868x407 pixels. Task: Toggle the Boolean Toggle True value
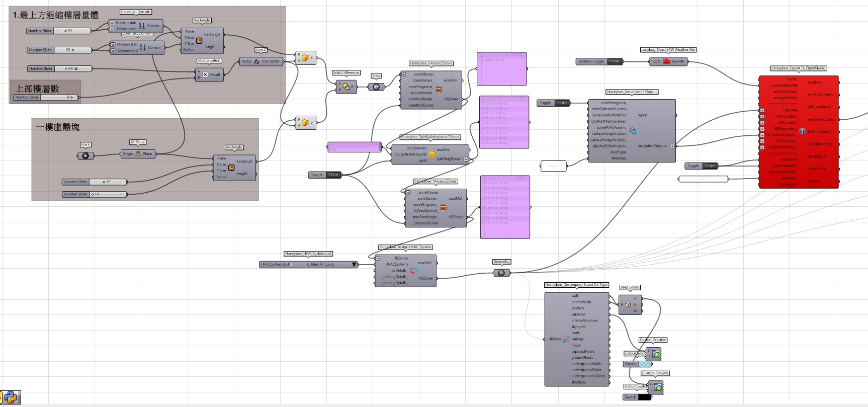pyautogui.click(x=614, y=61)
